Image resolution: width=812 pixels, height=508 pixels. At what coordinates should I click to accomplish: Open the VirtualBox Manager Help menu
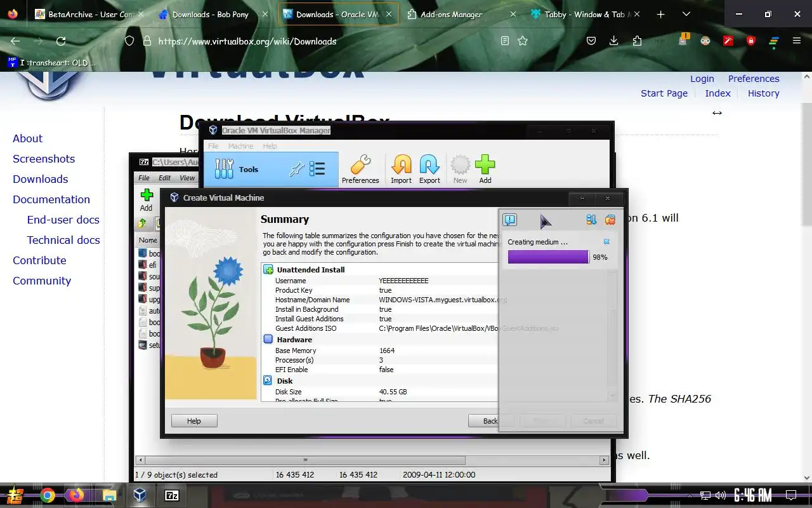(270, 146)
